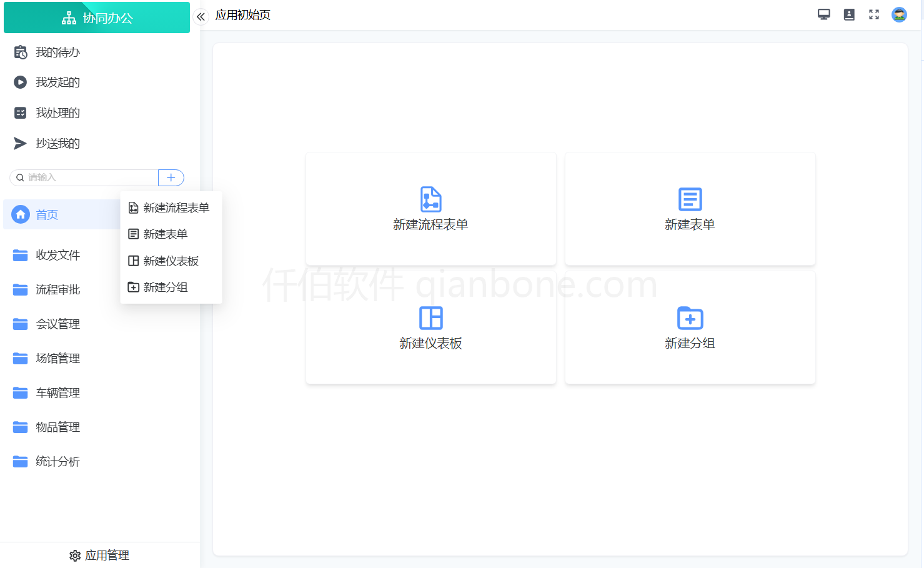Click the fullscreen expand icon in the header

874,14
